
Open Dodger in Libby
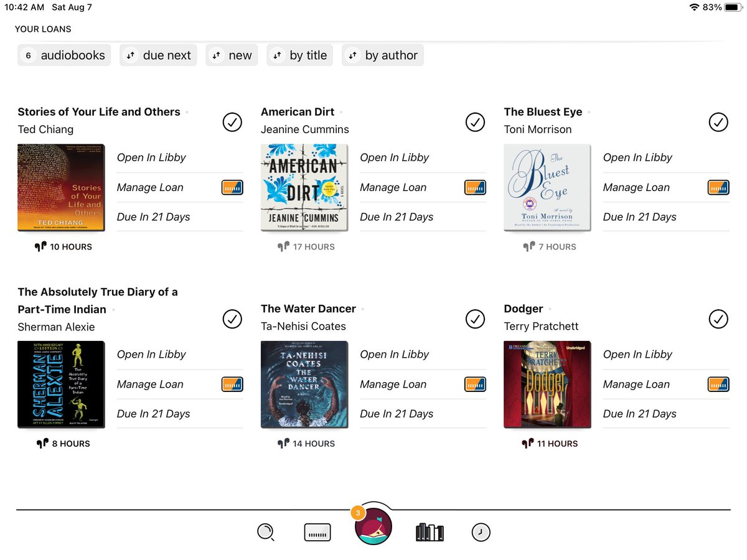(637, 354)
